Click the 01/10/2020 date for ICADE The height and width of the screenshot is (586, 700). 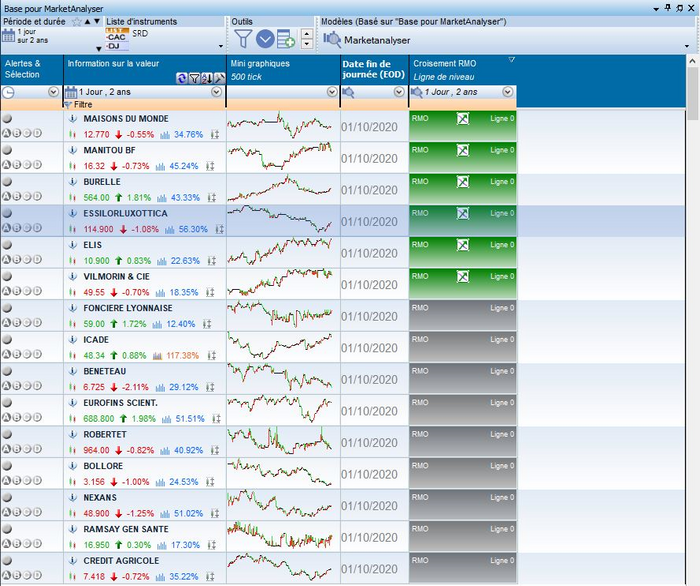click(x=369, y=348)
